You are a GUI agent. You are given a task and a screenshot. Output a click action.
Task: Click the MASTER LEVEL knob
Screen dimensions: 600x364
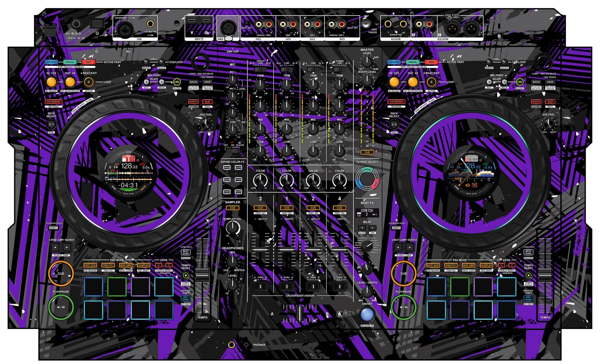point(367,62)
